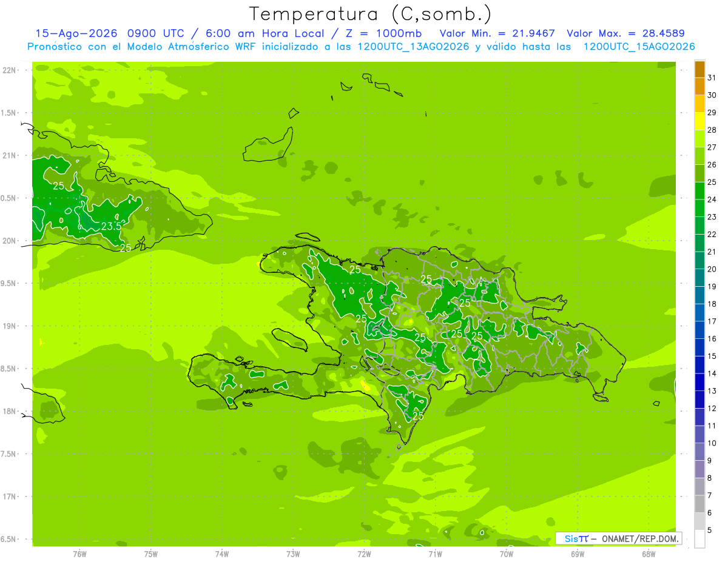
Task: Click the '0900 UTC' time text
Action: click(x=157, y=33)
